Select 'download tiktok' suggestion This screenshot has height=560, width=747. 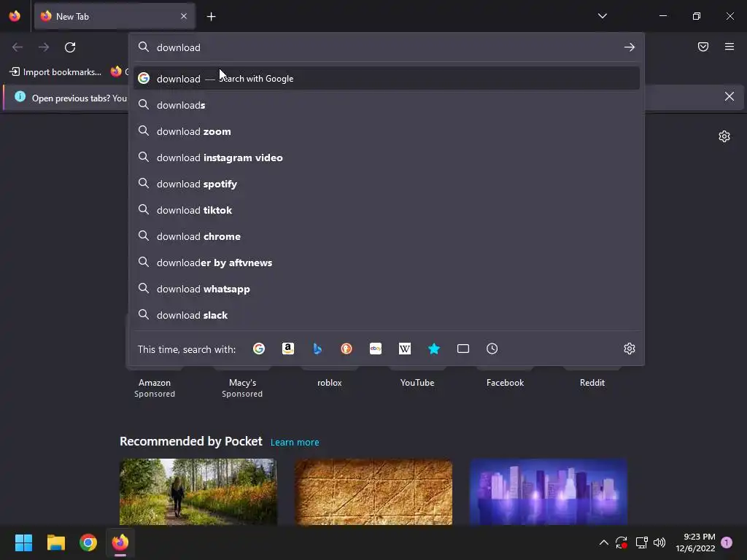(387, 210)
